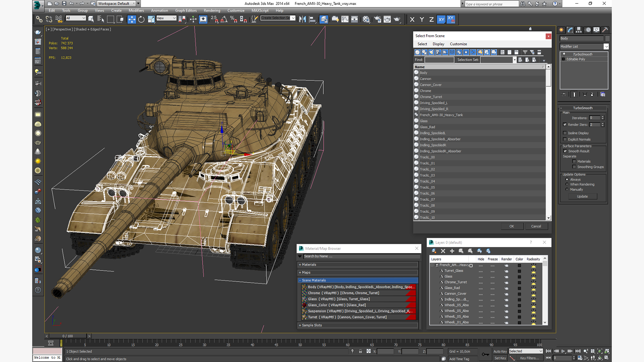This screenshot has height=362, width=644.
Task: Open the View reference coordinate dropdown
Action: 166,18
